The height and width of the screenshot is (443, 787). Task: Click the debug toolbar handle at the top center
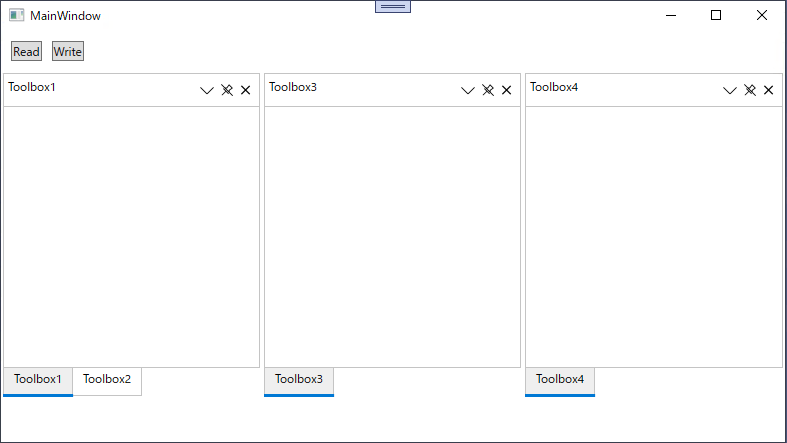(x=393, y=6)
